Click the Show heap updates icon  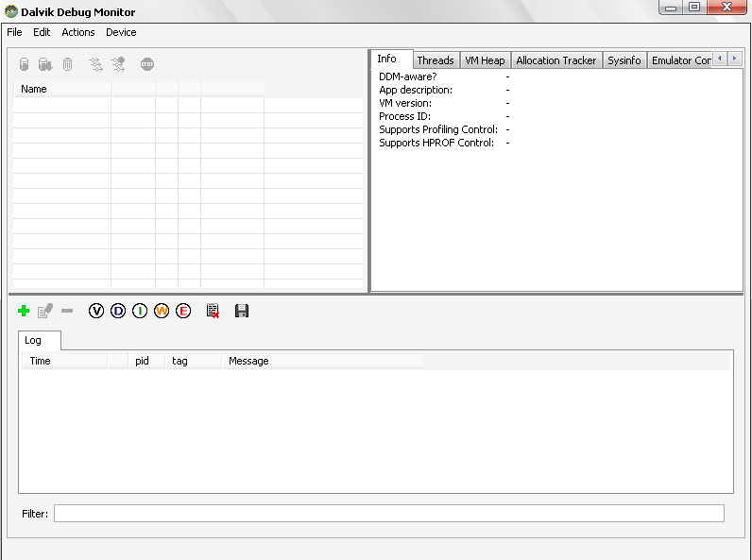point(24,64)
